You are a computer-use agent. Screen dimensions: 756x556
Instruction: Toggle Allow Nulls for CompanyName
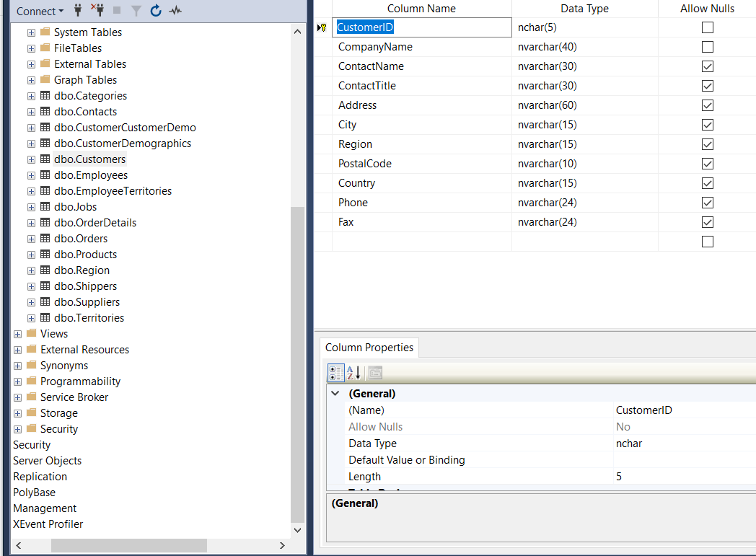coord(707,47)
